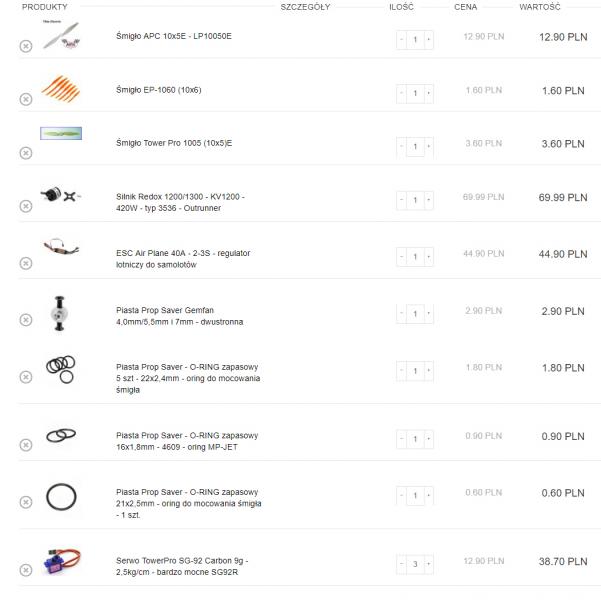Delete Śmigło Tower Pro 1005 from cart
Screen dimensions: 601x600
click(x=26, y=153)
